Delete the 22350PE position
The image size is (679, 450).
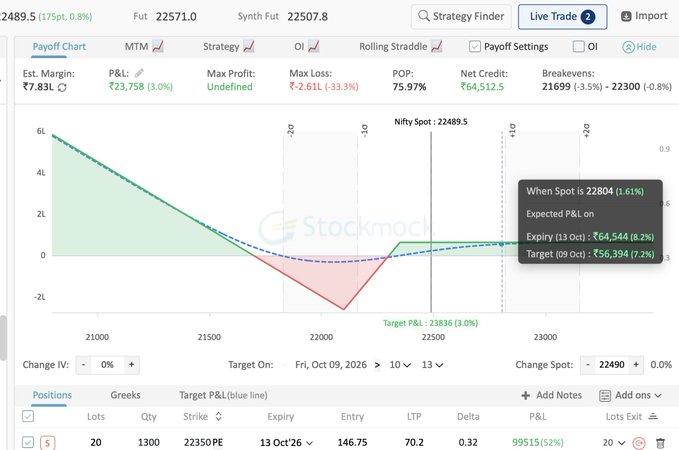(x=660, y=443)
